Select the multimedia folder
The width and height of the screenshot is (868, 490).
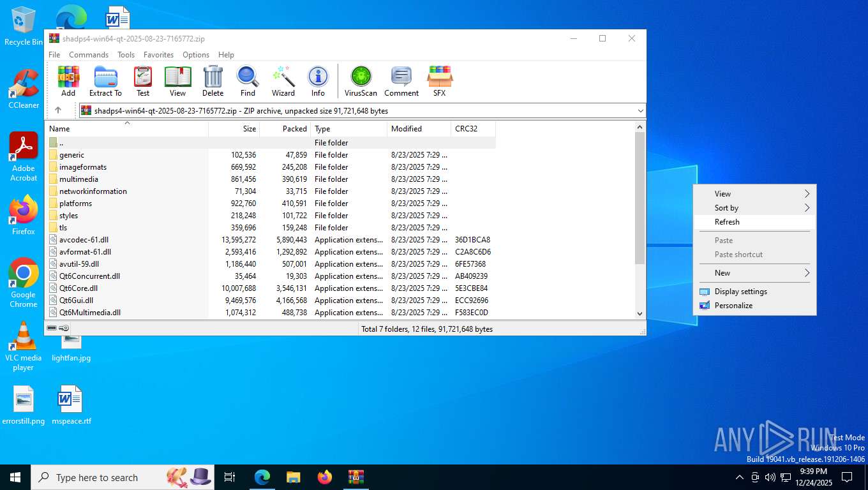coord(271,179)
